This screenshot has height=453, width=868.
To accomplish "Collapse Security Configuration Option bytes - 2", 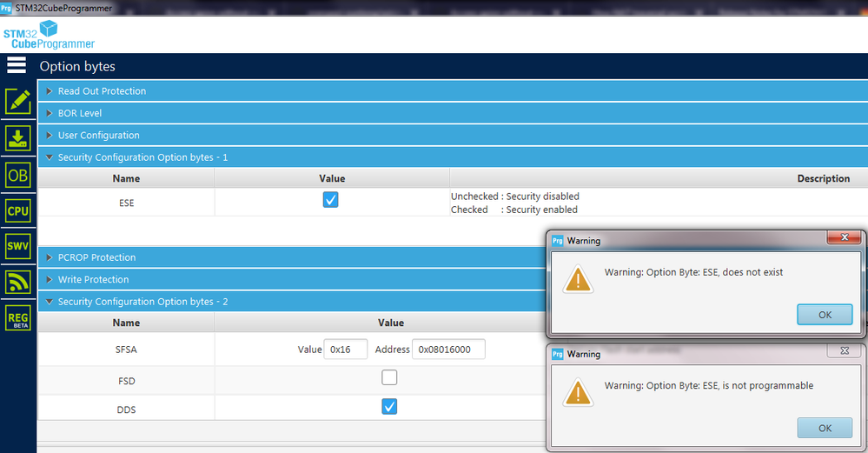I will tap(292, 302).
